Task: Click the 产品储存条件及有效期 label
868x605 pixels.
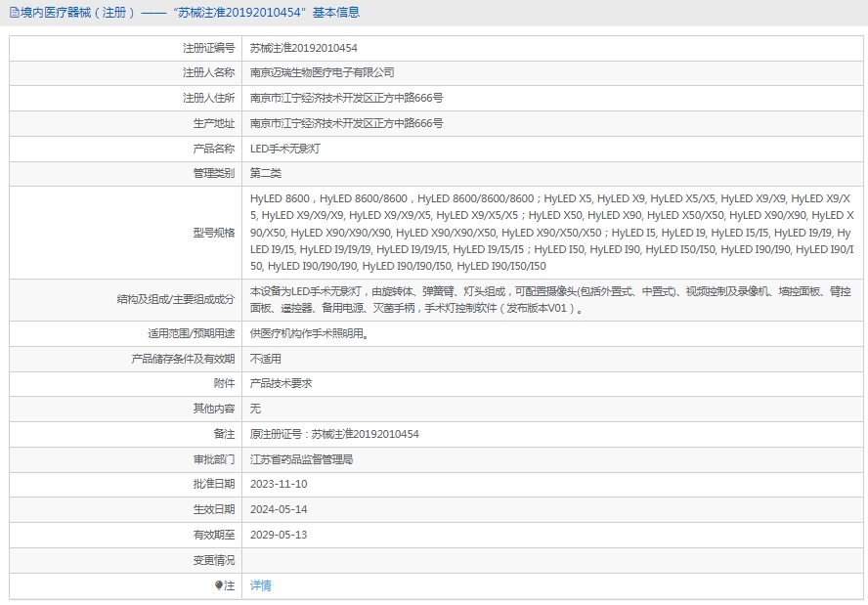Action: tap(183, 360)
